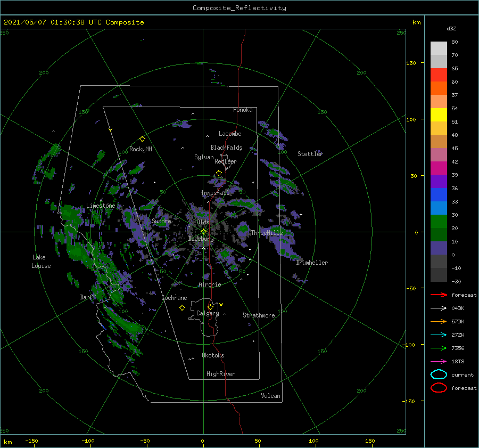Select the orange 57DM arrow in the legend
This screenshot has width=479, height=448.
[439, 321]
